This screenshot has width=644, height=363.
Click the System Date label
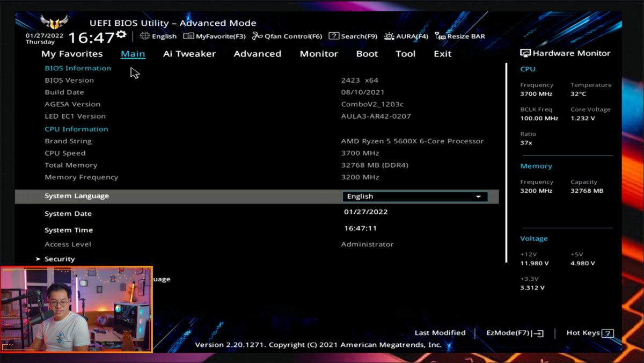coord(68,214)
